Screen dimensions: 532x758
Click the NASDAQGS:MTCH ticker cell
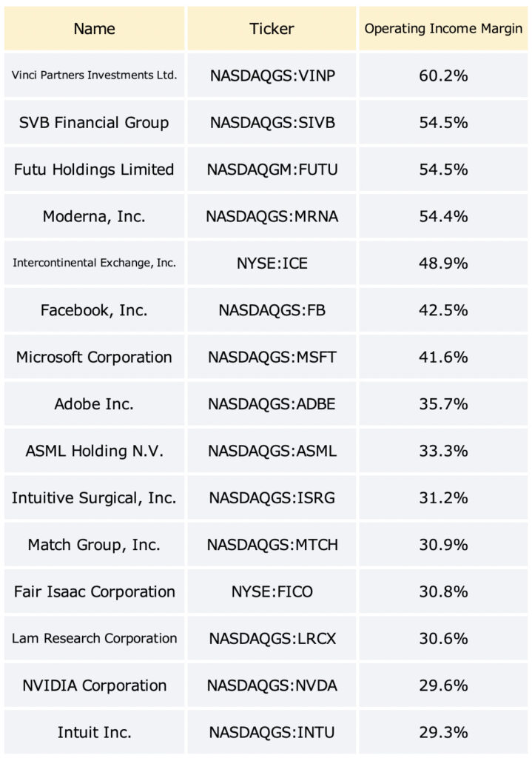pyautogui.click(x=272, y=544)
